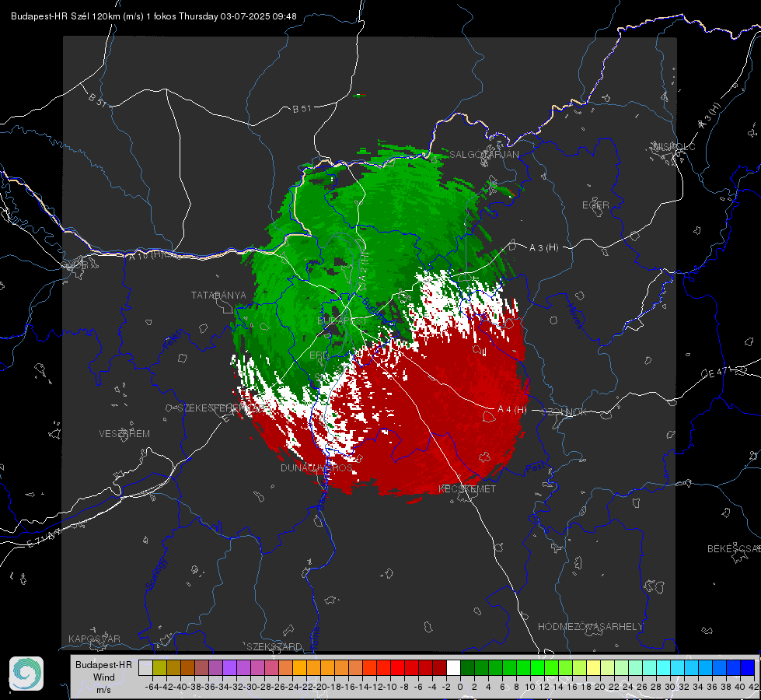Click the MISKOLC city label
The image size is (761, 700).
coord(674,147)
